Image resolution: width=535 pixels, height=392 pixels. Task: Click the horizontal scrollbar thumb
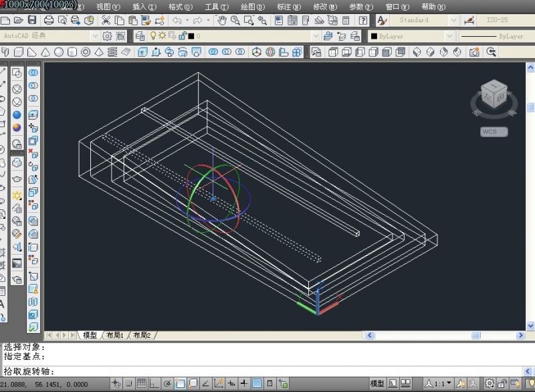(x=476, y=335)
